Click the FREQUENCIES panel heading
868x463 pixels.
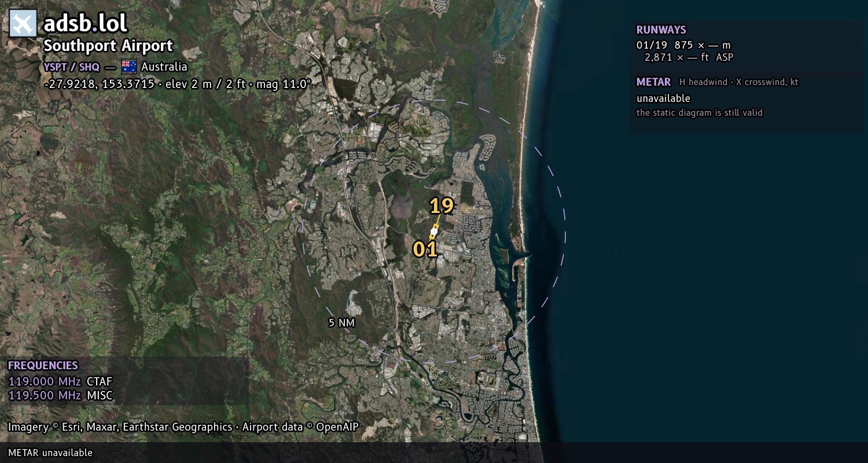pyautogui.click(x=43, y=366)
